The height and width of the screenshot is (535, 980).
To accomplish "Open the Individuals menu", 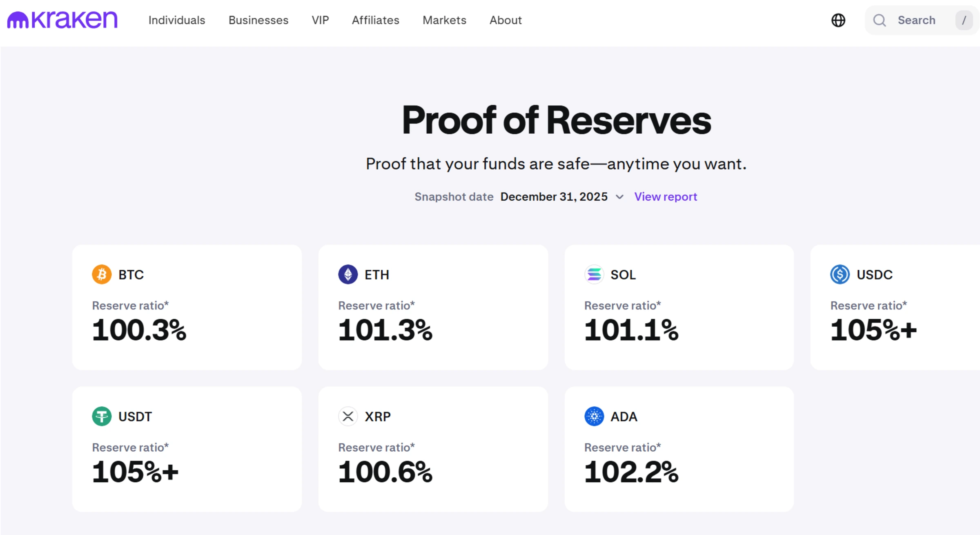I will [x=176, y=20].
